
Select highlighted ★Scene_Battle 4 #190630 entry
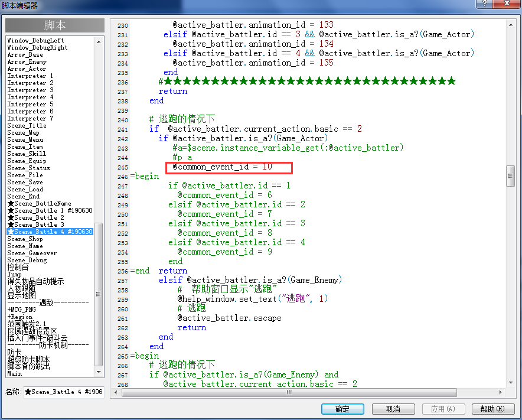(x=50, y=232)
